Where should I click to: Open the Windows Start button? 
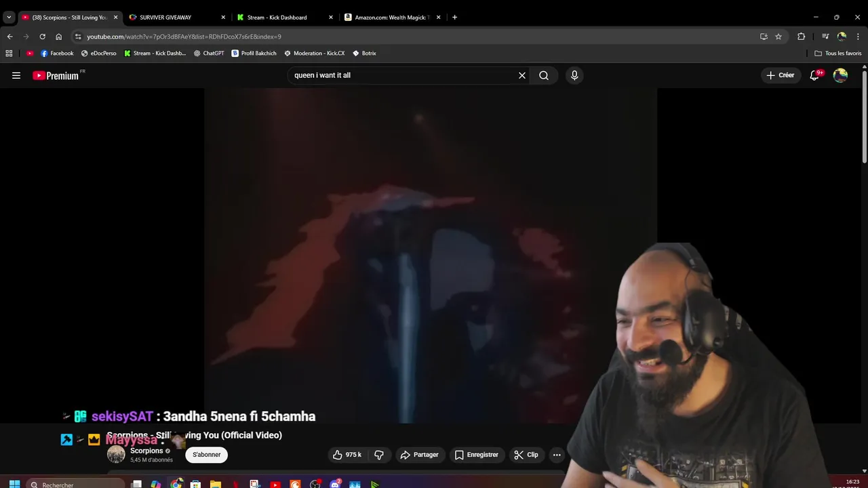14,485
